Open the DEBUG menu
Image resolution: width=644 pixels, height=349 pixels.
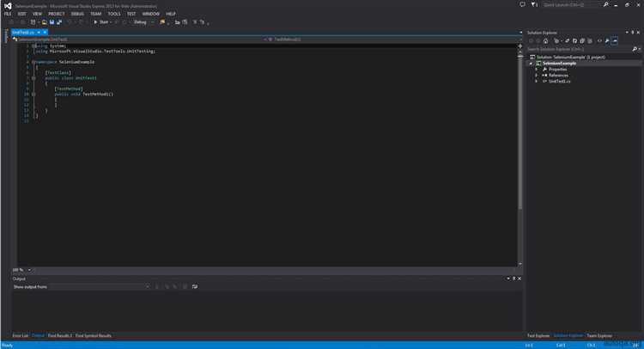pos(77,14)
